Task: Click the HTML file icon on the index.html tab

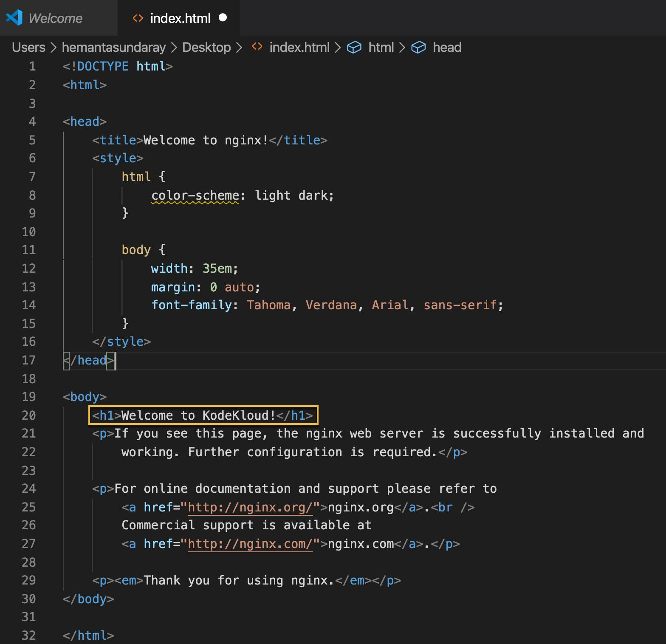Action: [x=138, y=18]
